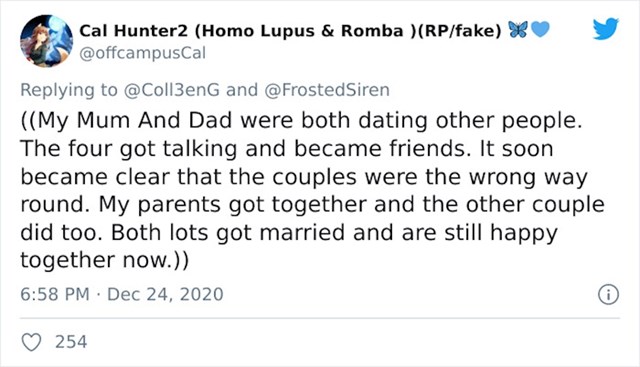The width and height of the screenshot is (640, 367).
Task: View the 254 likes count
Action: coord(71,342)
